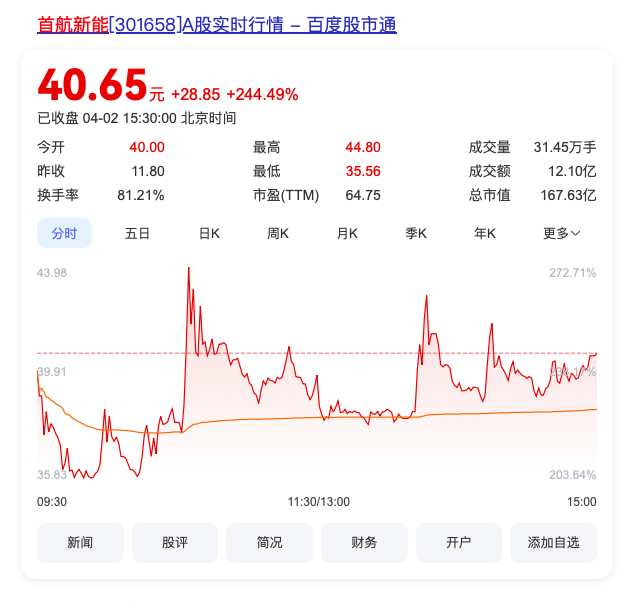Image resolution: width=640 pixels, height=601 pixels.
Task: Open the 股评 section
Action: [175, 543]
